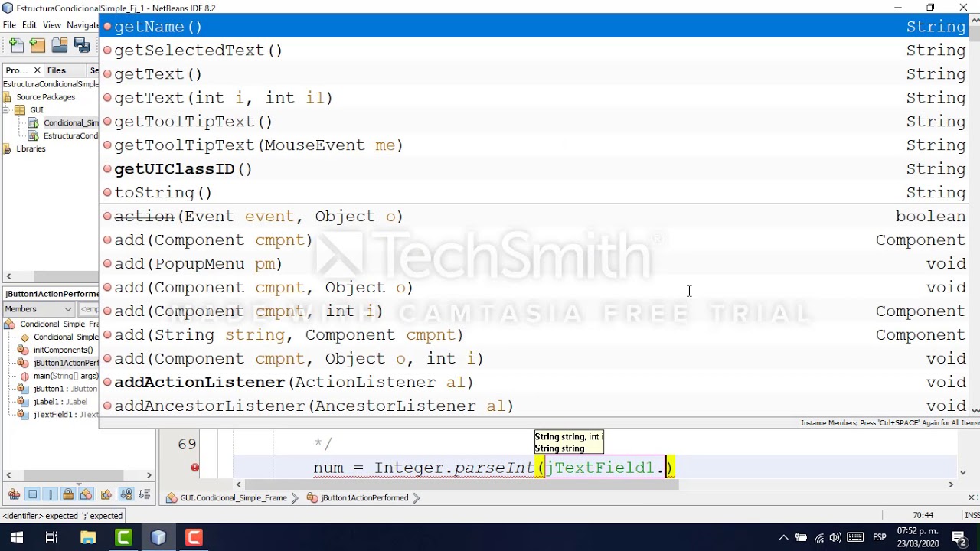980x551 pixels.
Task: Choose add(String string, Component cmpnt) completion
Action: [x=534, y=335]
